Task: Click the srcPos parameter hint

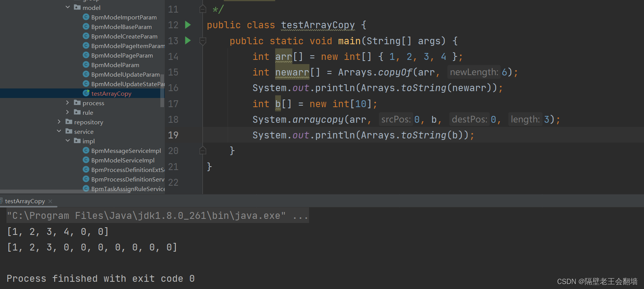Action: [396, 119]
